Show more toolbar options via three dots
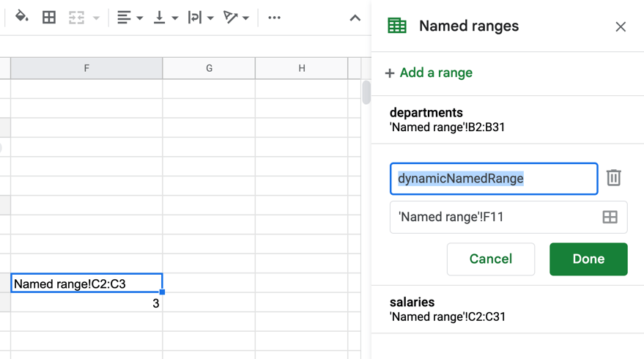Viewport: 644px width, 359px height. 274,18
